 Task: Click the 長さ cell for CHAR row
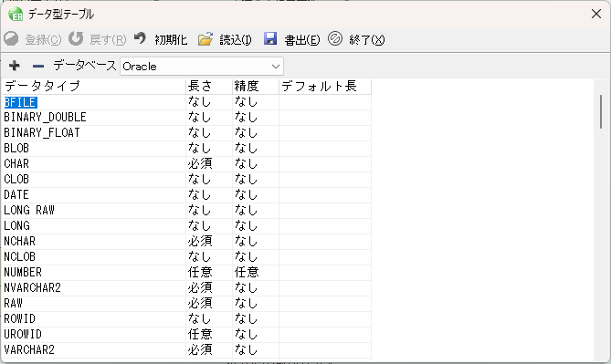pyautogui.click(x=209, y=164)
